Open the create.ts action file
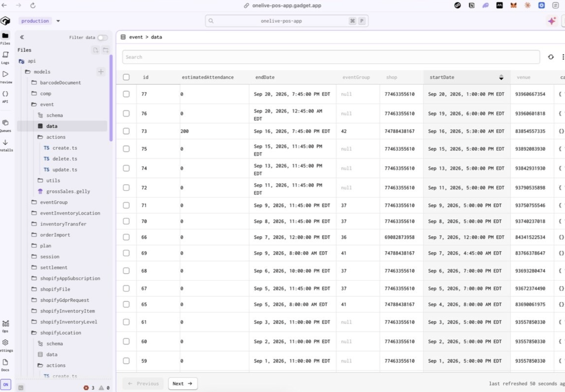The image size is (565, 392). click(65, 148)
